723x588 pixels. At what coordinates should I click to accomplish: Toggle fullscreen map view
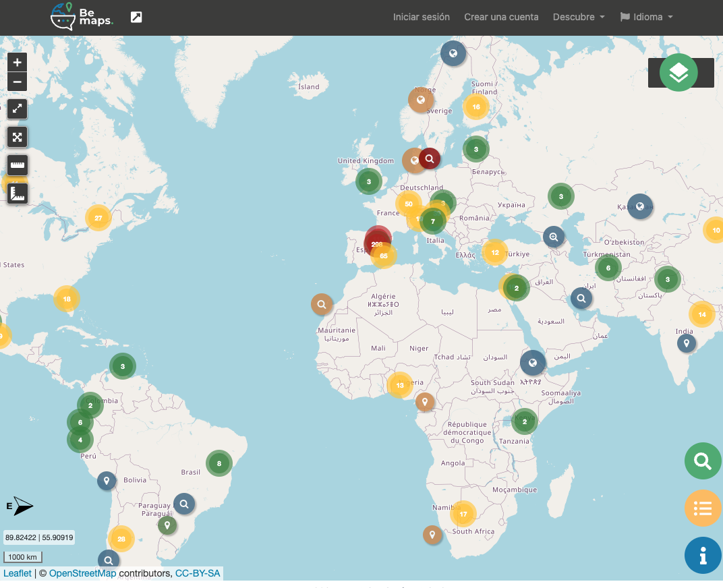coord(18,109)
